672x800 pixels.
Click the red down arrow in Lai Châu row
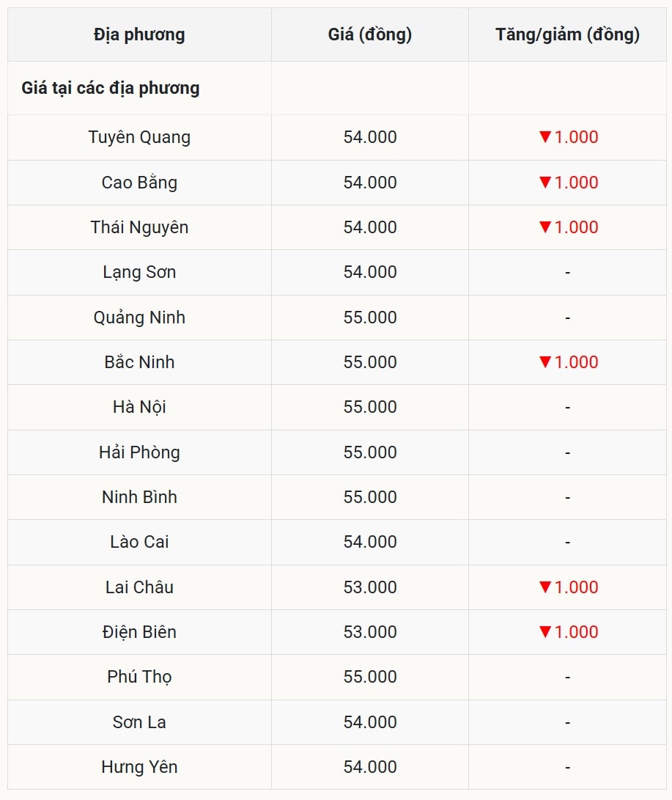(544, 587)
